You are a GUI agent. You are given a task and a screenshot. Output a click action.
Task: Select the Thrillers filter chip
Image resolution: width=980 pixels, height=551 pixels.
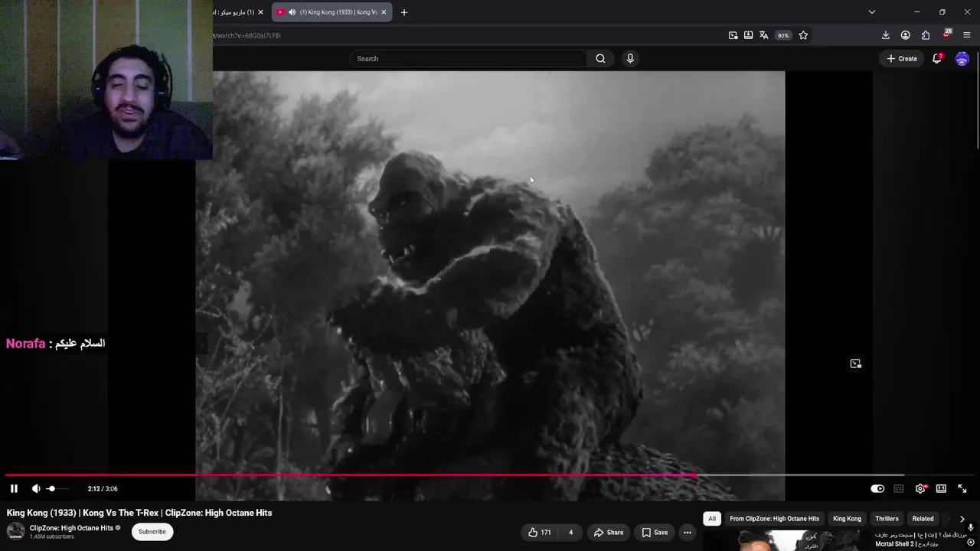pos(887,519)
